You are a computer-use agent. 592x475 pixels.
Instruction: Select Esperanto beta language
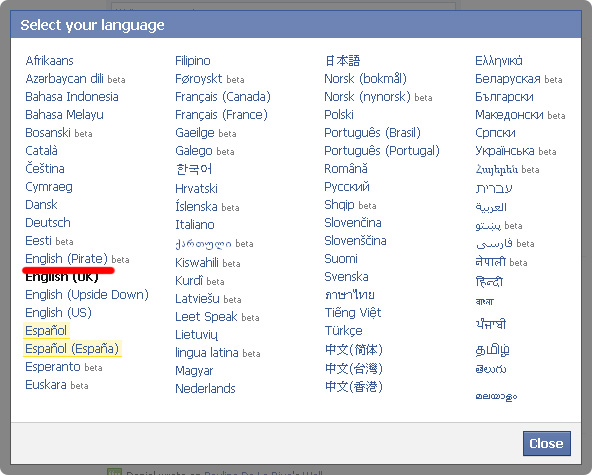[x=53, y=367]
